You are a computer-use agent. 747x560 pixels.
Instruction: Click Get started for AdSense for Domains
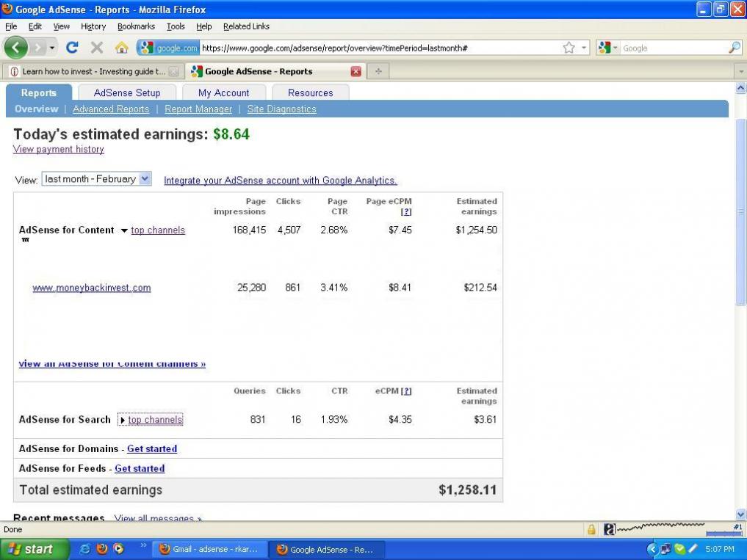point(151,448)
